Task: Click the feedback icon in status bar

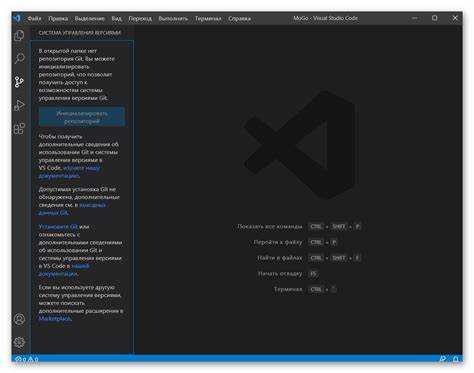Action: 443,359
